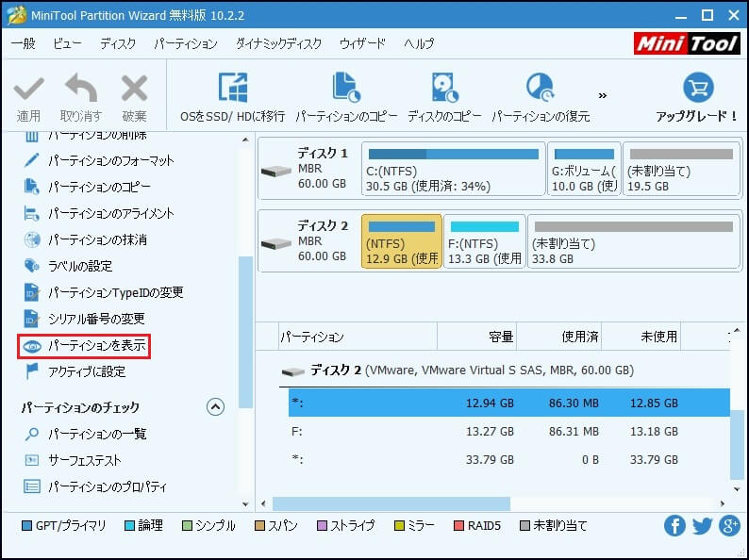Viewport: 749px width, 560px height.
Task: Click sidebar scrollbar down arrow
Action: [245, 504]
